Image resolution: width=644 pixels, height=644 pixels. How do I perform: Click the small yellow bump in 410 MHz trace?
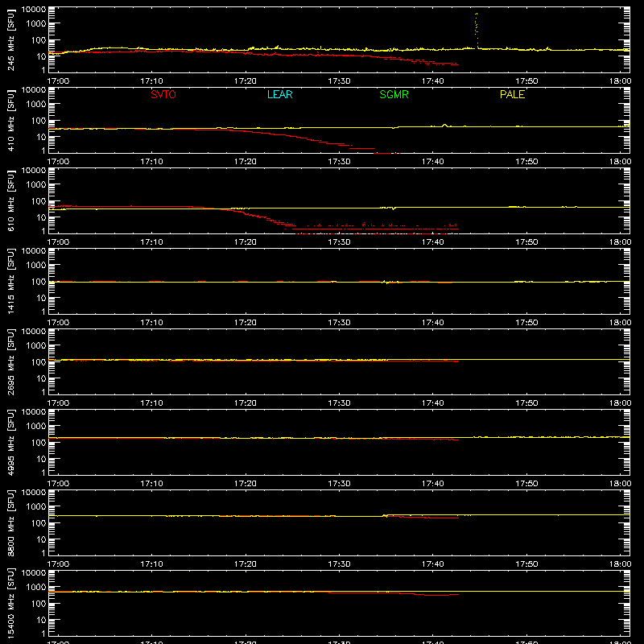click(444, 125)
